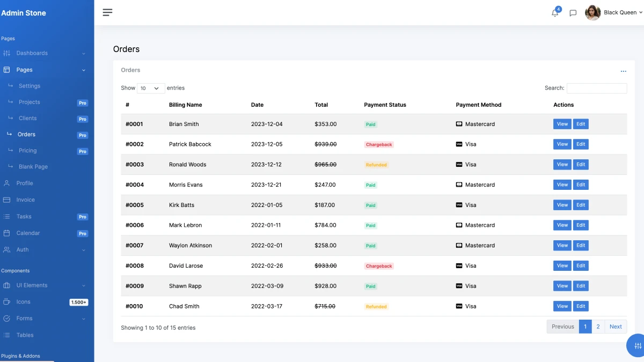This screenshot has height=362, width=644.
Task: Edit order #0008 for David Larose
Action: tap(581, 265)
